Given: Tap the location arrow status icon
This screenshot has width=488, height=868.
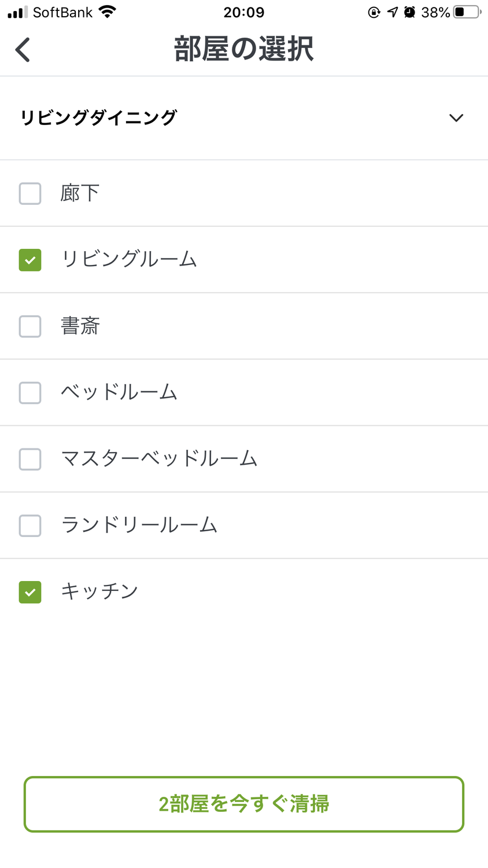Looking at the screenshot, I should click(393, 12).
